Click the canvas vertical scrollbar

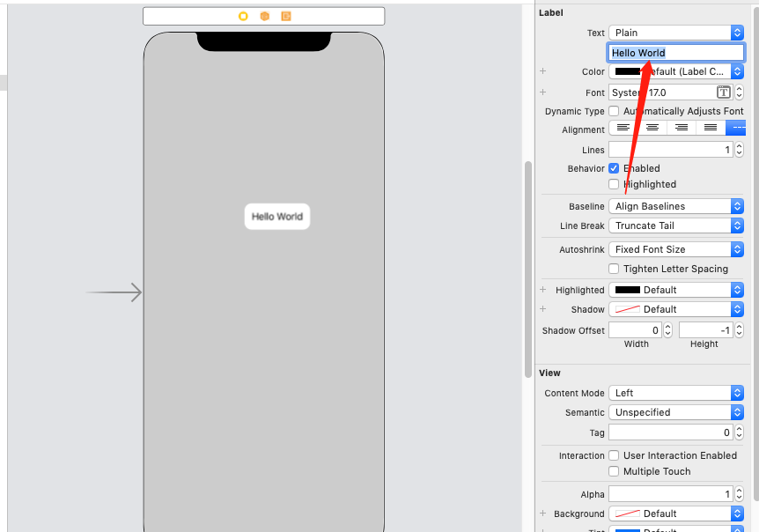[x=528, y=270]
